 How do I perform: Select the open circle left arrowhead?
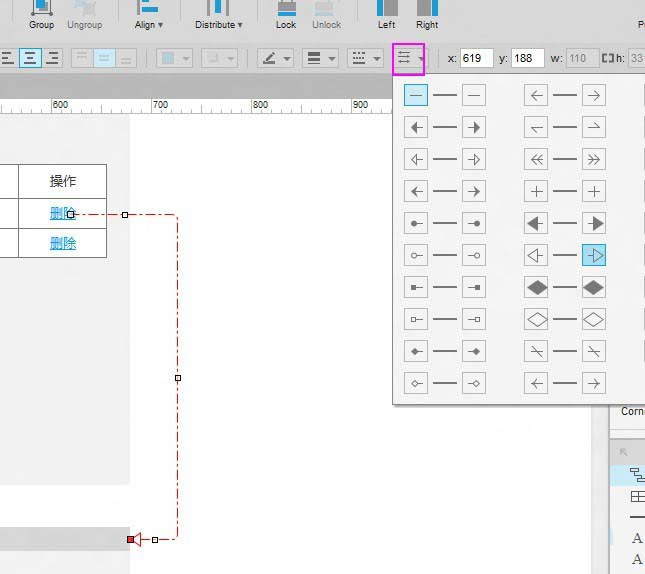[x=416, y=255]
